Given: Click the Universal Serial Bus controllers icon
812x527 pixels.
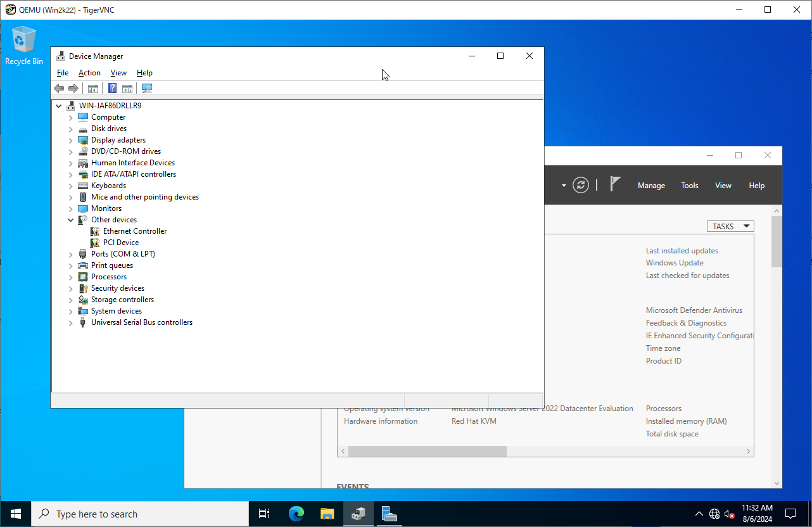Looking at the screenshot, I should 83,322.
